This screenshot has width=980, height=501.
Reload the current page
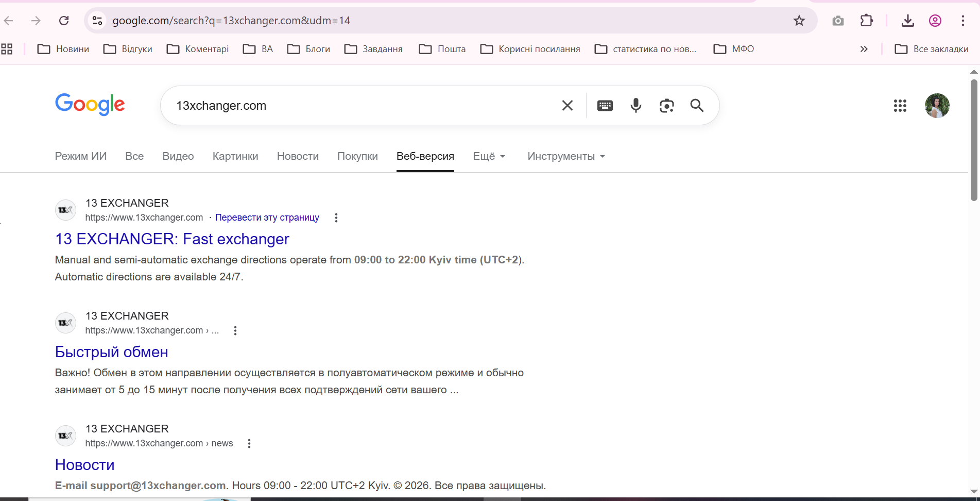tap(64, 21)
